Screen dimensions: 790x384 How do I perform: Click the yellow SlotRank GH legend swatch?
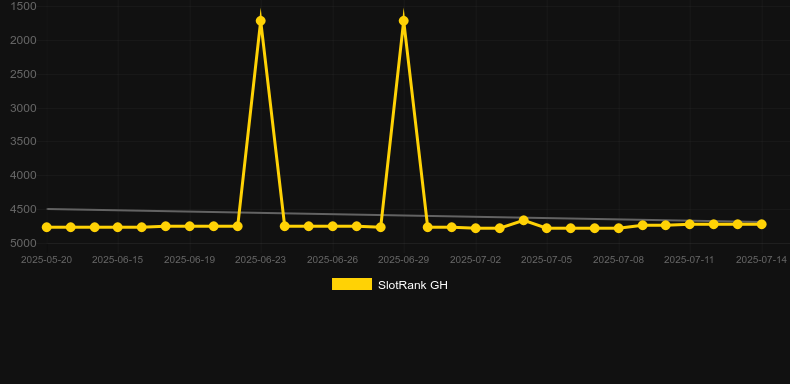coord(352,284)
